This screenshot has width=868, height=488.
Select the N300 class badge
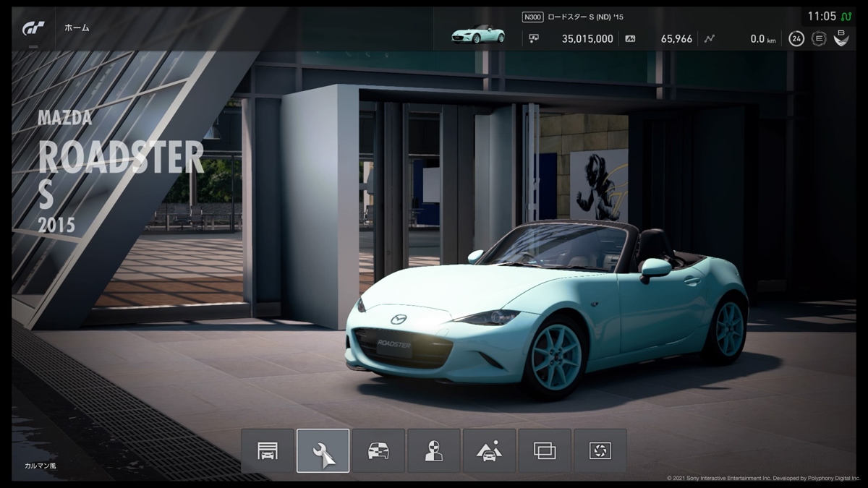(532, 17)
